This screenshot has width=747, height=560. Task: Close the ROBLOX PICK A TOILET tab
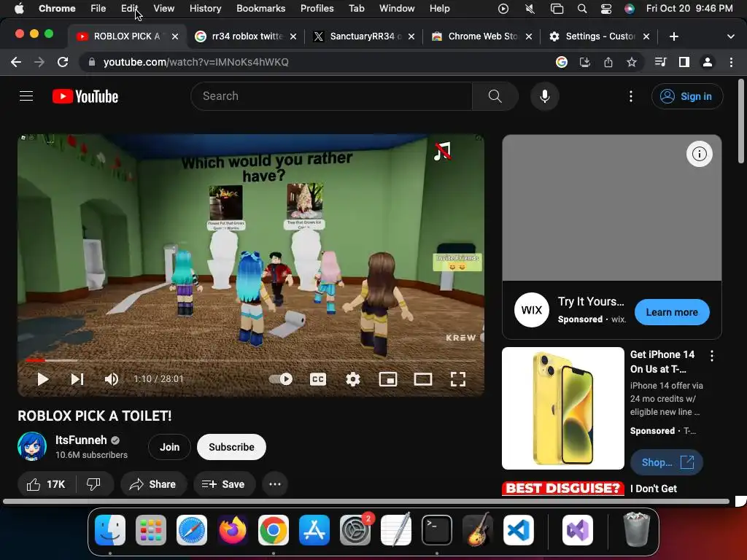(175, 36)
